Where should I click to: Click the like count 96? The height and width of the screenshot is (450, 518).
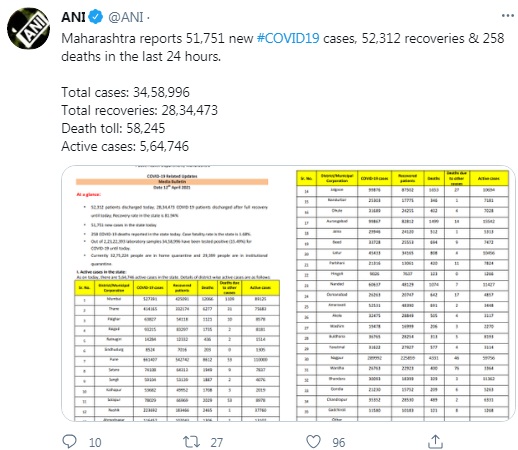point(338,442)
